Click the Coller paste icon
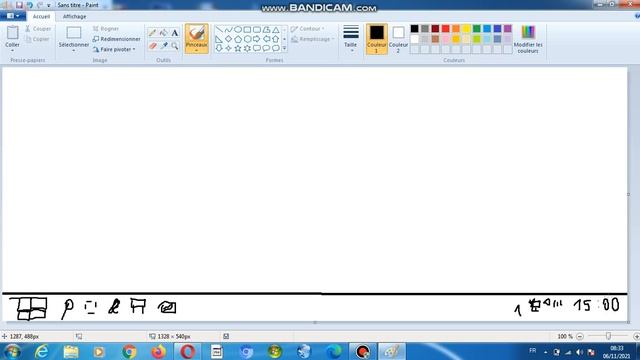Image resolution: width=640 pixels, height=360 pixels. (12, 33)
